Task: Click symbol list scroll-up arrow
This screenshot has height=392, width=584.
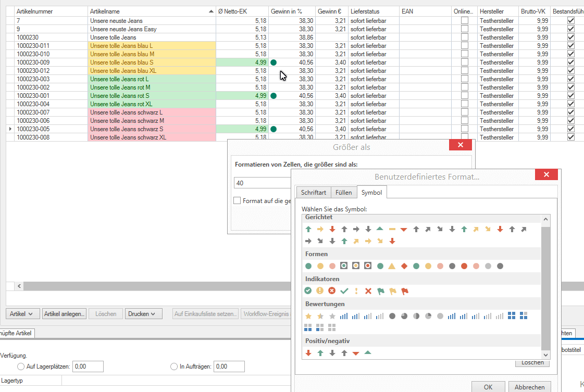Action: pyautogui.click(x=545, y=219)
